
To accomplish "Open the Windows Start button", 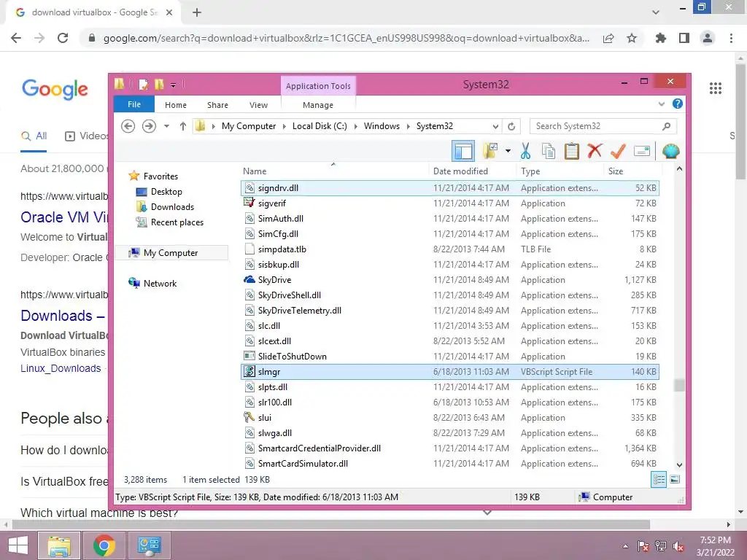I will [18, 545].
